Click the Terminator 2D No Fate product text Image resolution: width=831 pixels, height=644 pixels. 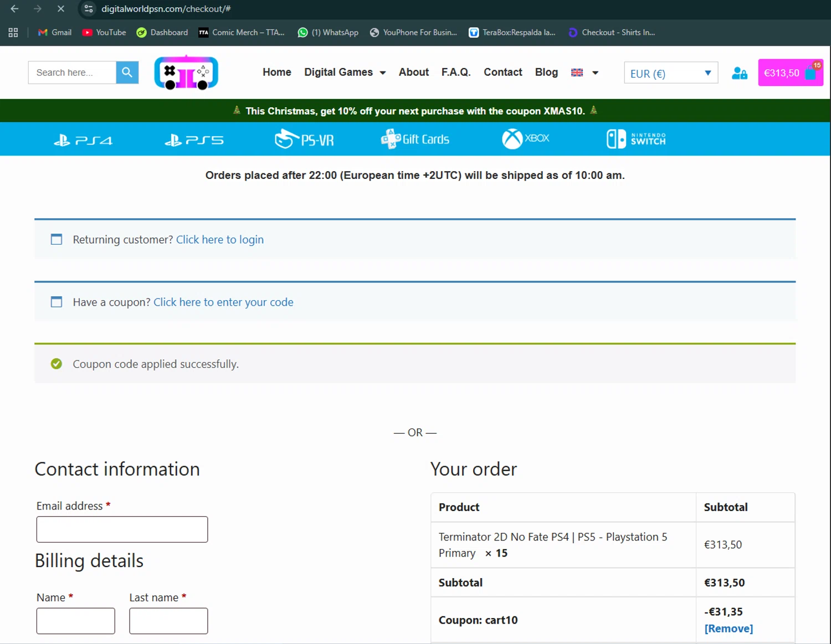point(553,545)
